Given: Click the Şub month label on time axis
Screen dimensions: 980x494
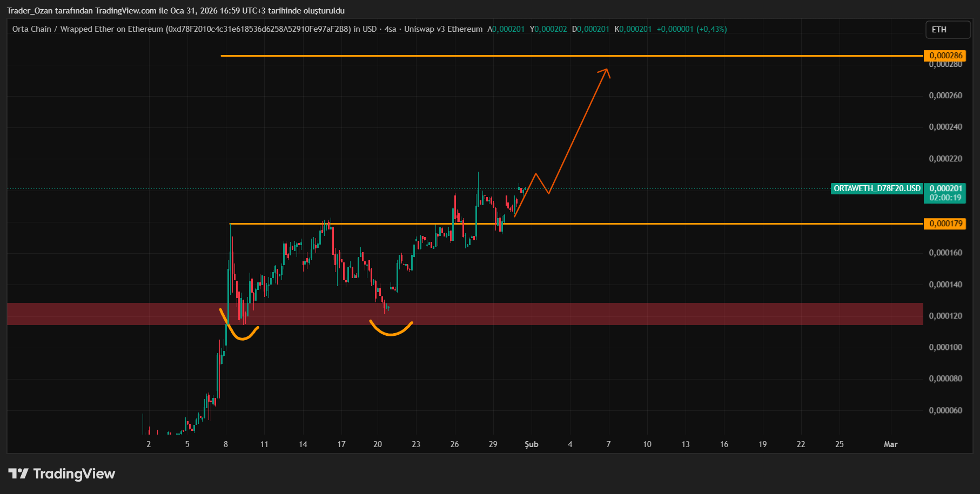Looking at the screenshot, I should [x=532, y=444].
